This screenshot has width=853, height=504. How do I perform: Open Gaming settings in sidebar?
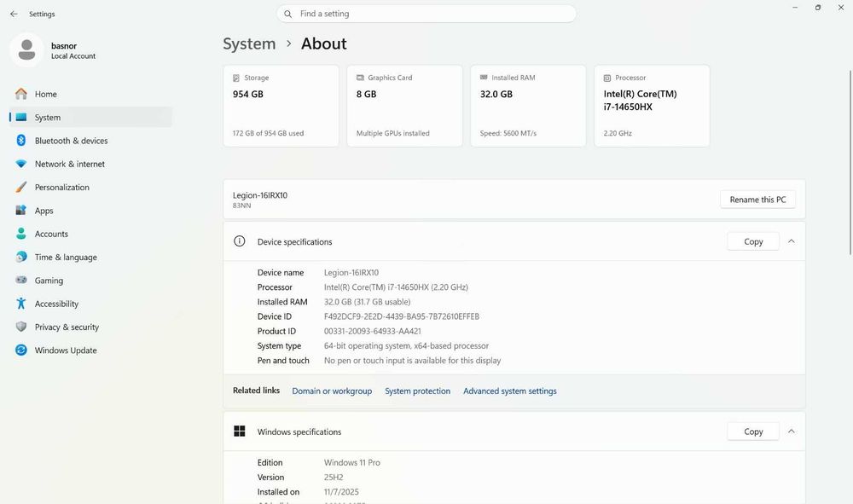pyautogui.click(x=91, y=281)
